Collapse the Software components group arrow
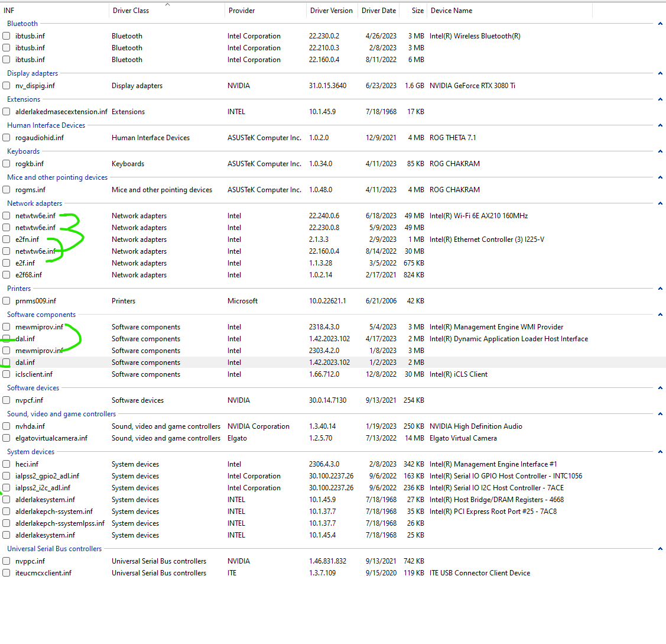The width and height of the screenshot is (666, 644). tap(659, 315)
